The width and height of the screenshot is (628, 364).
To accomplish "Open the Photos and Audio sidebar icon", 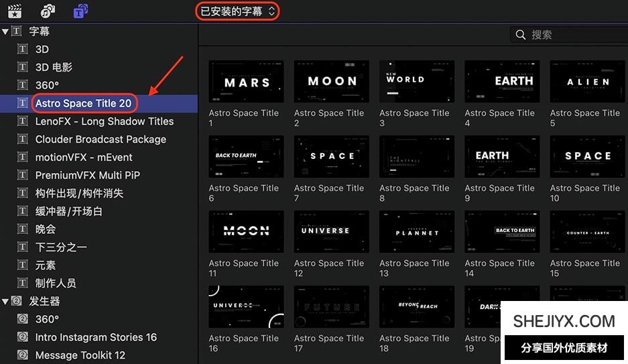I will pos(48,11).
